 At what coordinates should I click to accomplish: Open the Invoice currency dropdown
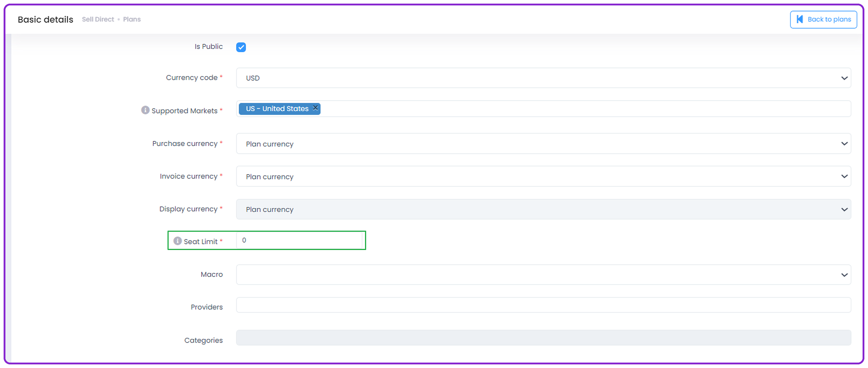point(543,176)
